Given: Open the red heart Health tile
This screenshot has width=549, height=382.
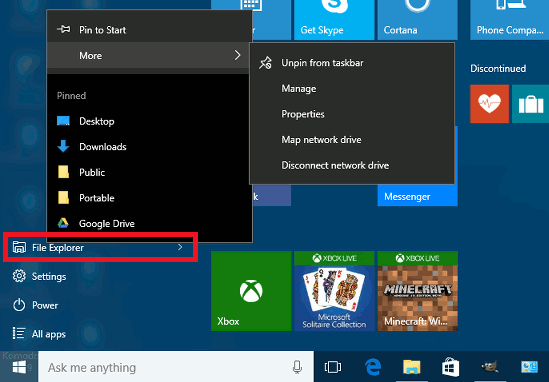Looking at the screenshot, I should (x=489, y=104).
